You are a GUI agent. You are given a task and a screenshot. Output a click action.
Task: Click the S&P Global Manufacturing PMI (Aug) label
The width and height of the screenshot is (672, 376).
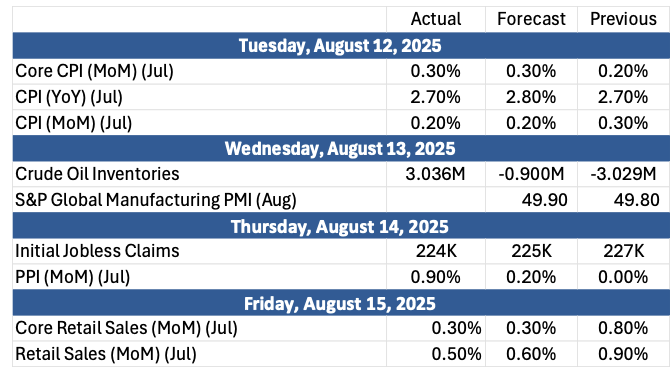click(156, 200)
